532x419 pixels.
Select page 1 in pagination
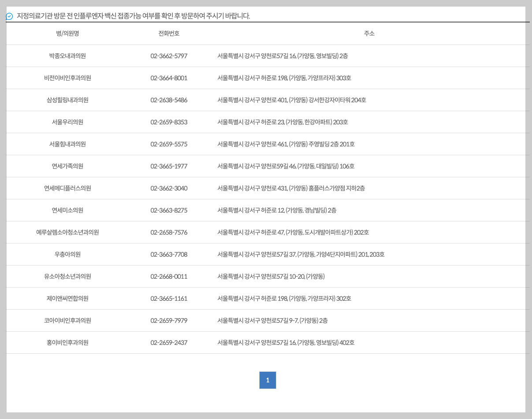268,380
